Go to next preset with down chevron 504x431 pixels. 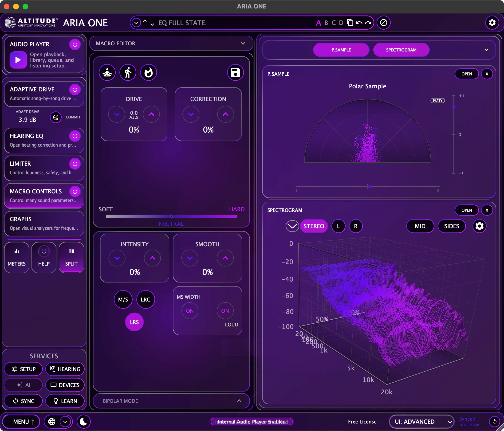click(152, 24)
